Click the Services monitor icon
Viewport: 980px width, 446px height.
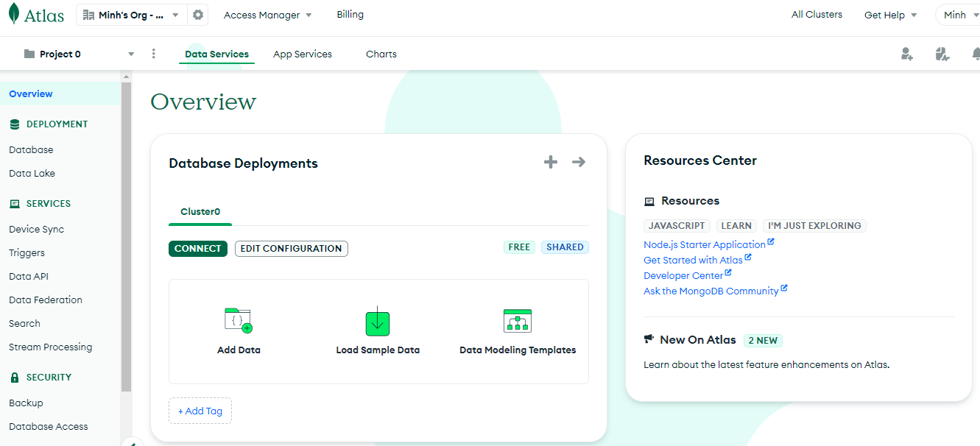pos(15,204)
